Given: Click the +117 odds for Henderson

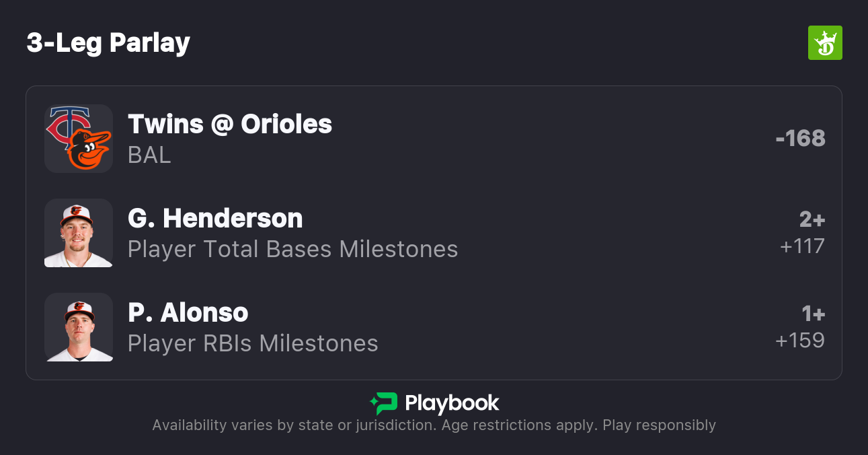Looking at the screenshot, I should (x=802, y=246).
